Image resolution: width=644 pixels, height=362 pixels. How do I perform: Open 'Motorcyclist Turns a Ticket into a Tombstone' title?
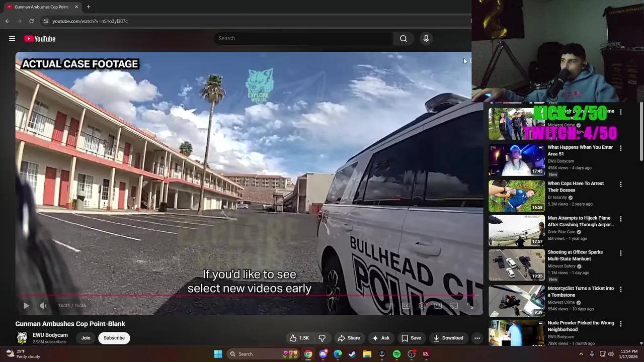tap(581, 292)
